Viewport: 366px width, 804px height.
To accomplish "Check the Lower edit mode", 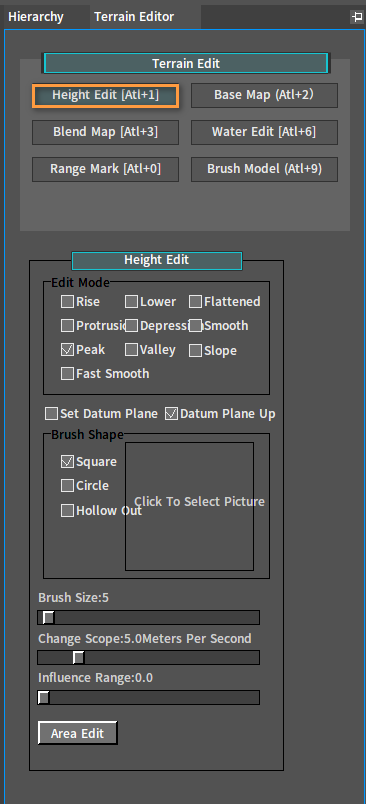I will pos(131,302).
